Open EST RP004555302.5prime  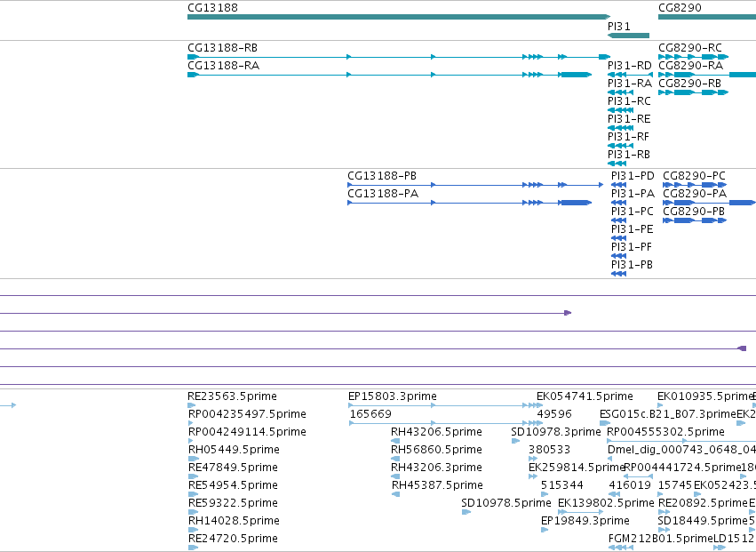[x=665, y=432]
